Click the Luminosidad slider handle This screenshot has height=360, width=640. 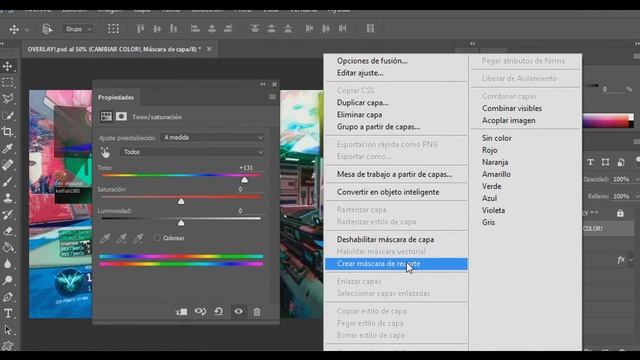pos(181,223)
